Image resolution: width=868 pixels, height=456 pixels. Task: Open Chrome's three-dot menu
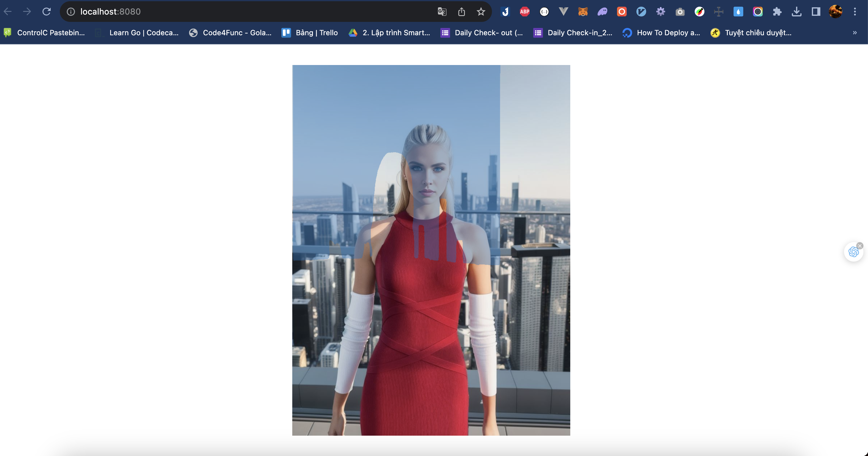click(x=855, y=12)
